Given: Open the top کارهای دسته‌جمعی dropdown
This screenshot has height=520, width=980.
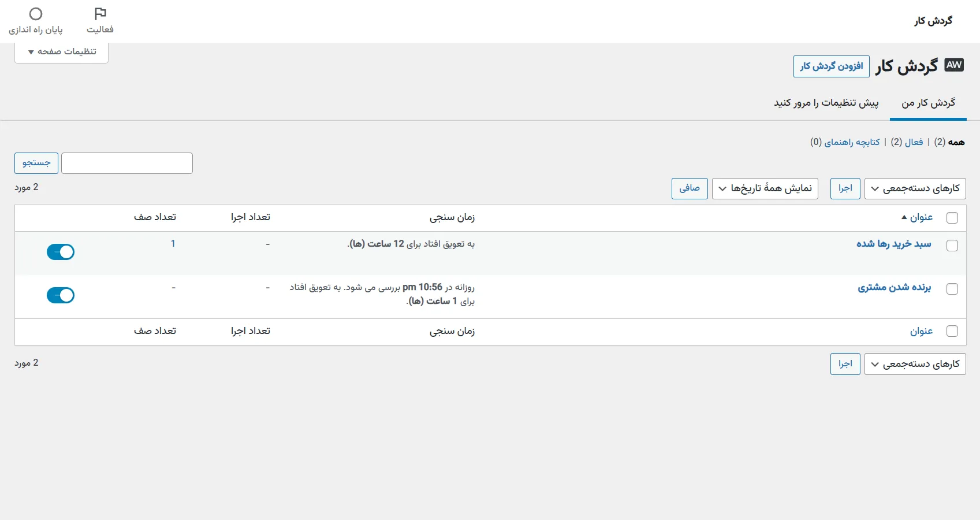Looking at the screenshot, I should coord(915,188).
